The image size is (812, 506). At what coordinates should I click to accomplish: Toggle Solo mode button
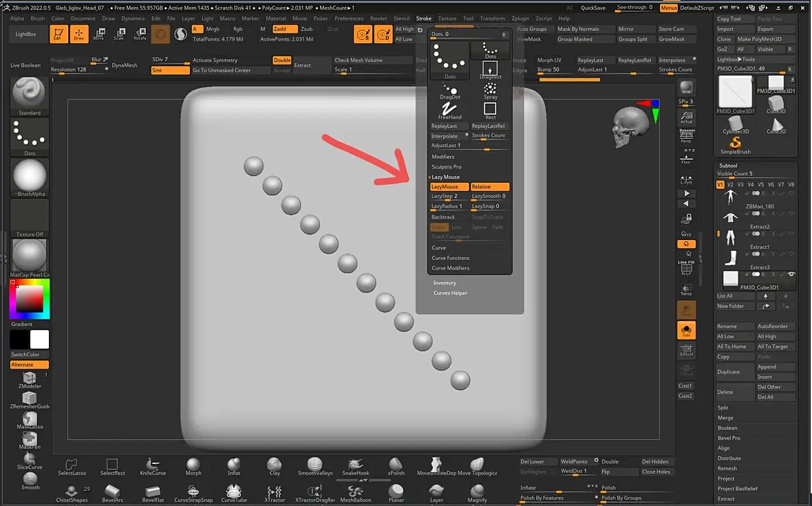686,330
